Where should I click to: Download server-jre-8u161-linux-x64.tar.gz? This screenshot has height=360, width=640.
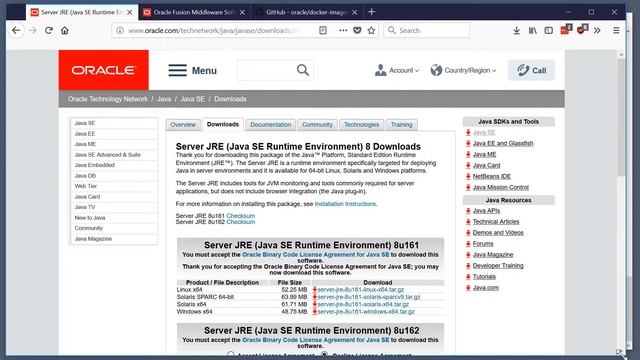coord(361,289)
